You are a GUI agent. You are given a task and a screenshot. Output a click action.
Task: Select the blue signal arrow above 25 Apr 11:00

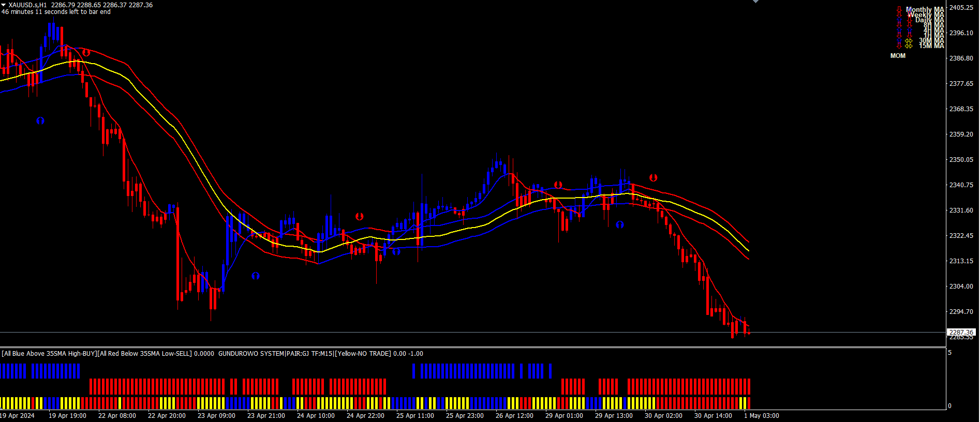pyautogui.click(x=396, y=251)
